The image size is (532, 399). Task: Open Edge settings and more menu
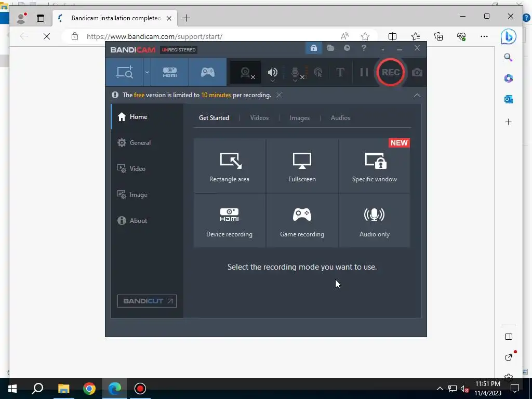pyautogui.click(x=484, y=36)
